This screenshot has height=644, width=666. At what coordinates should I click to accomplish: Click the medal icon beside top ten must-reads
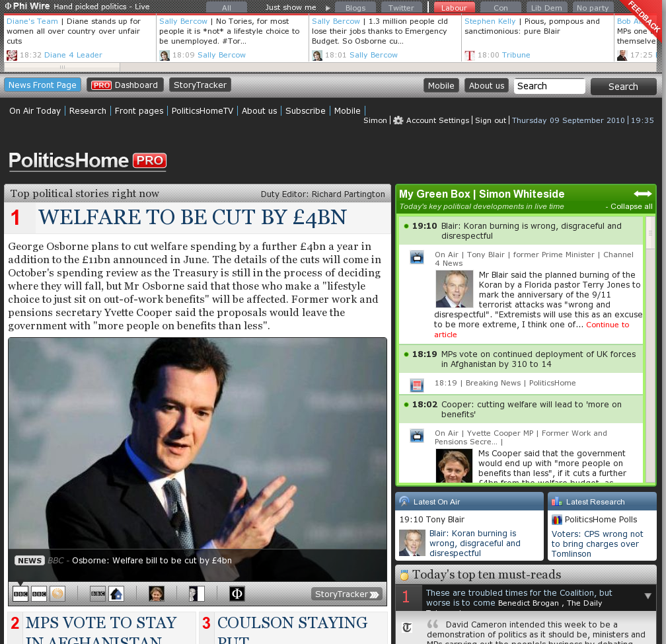404,575
